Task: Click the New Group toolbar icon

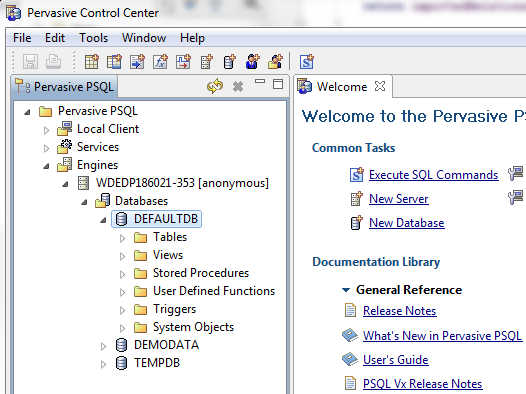Action: click(x=275, y=62)
